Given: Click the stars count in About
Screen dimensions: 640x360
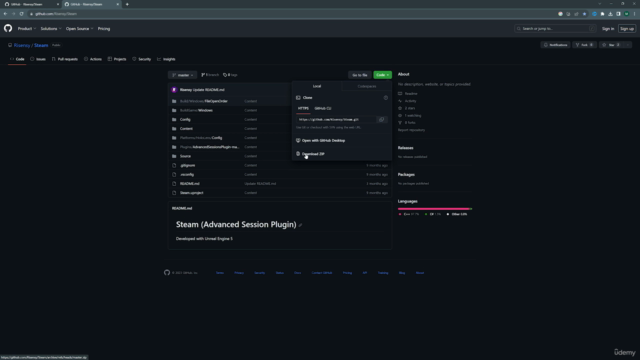Looking at the screenshot, I should [407, 108].
